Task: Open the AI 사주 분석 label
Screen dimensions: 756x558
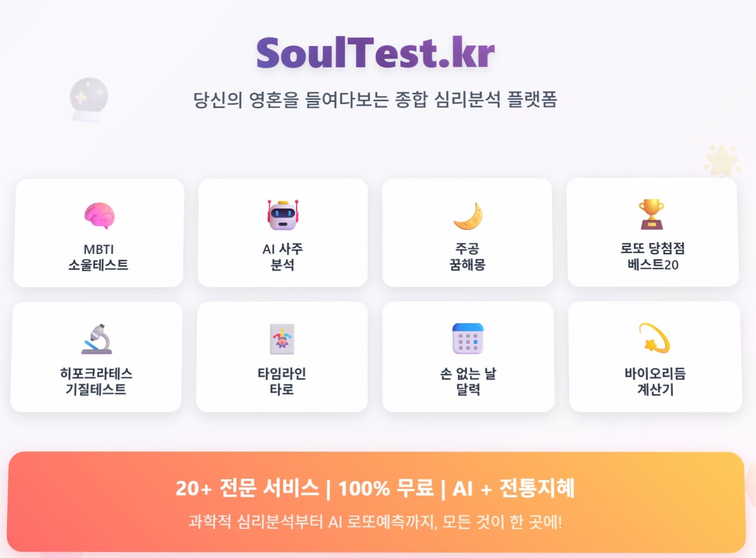Action: pyautogui.click(x=283, y=256)
